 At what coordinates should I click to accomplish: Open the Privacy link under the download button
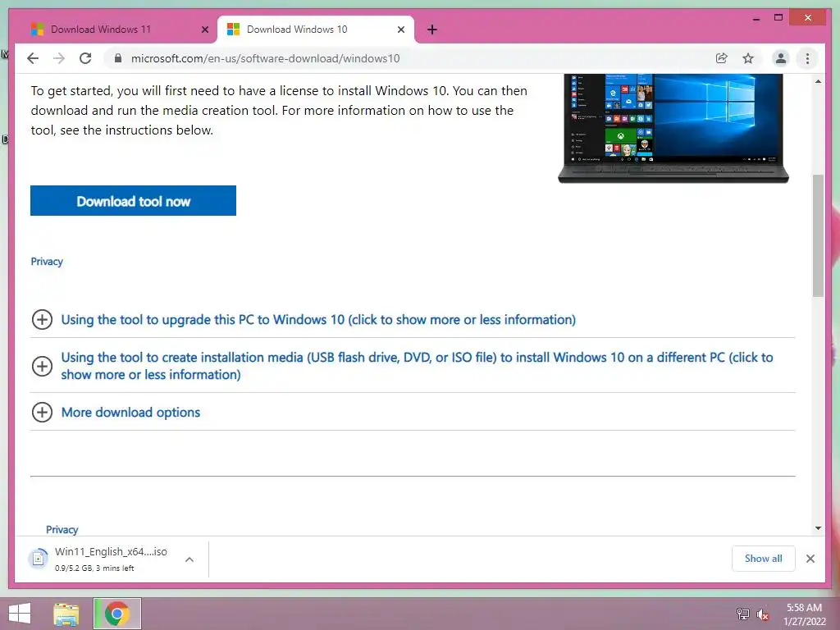pyautogui.click(x=47, y=262)
